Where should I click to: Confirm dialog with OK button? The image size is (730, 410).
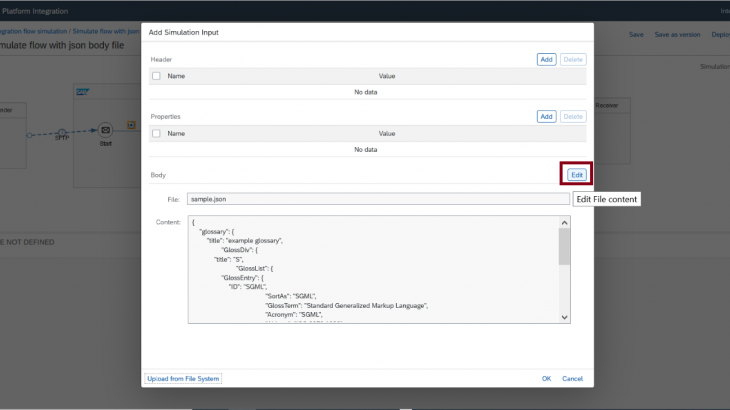click(x=546, y=379)
